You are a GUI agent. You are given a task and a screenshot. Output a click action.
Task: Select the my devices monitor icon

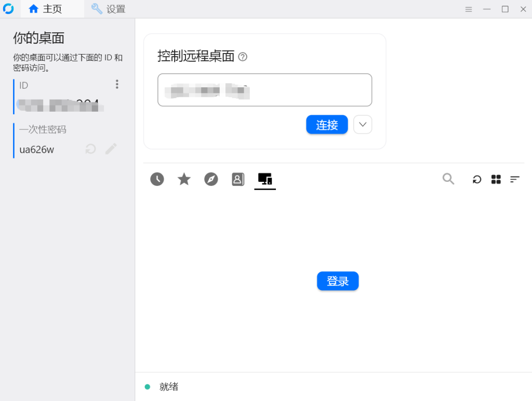pyautogui.click(x=265, y=179)
